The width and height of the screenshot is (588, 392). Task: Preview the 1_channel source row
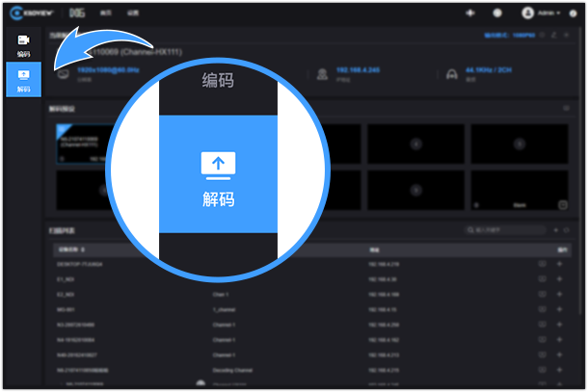[x=543, y=309]
